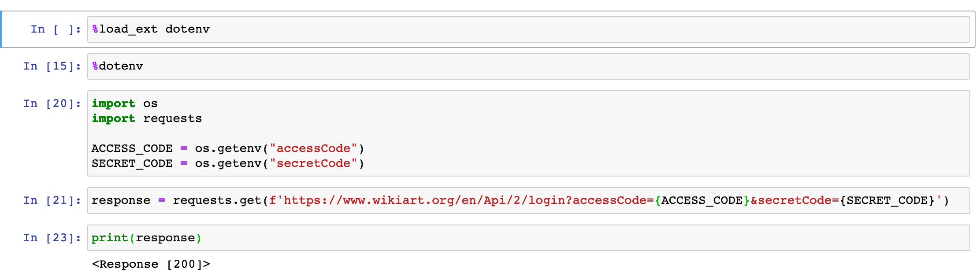The width and height of the screenshot is (980, 280).
Task: Click the {SECRET_CODE} placeholder in URL
Action: (887, 200)
